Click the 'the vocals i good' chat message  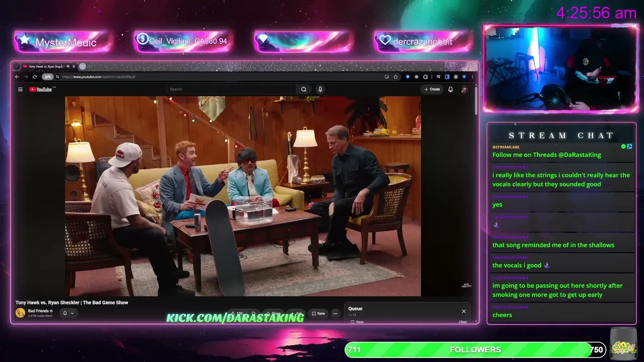coord(521,265)
